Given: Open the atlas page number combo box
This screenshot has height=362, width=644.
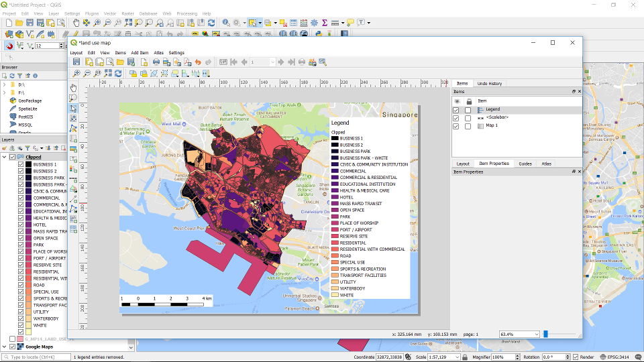Looking at the screenshot, I should click(x=263, y=62).
